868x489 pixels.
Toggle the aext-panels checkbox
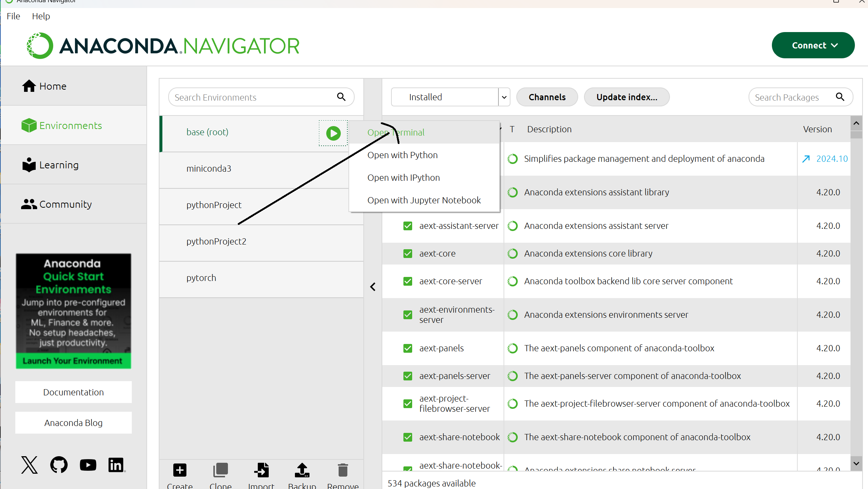408,348
